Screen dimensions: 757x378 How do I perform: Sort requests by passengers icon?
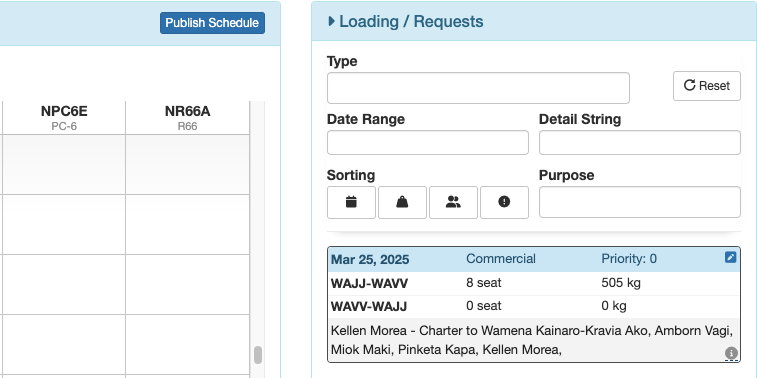[453, 202]
